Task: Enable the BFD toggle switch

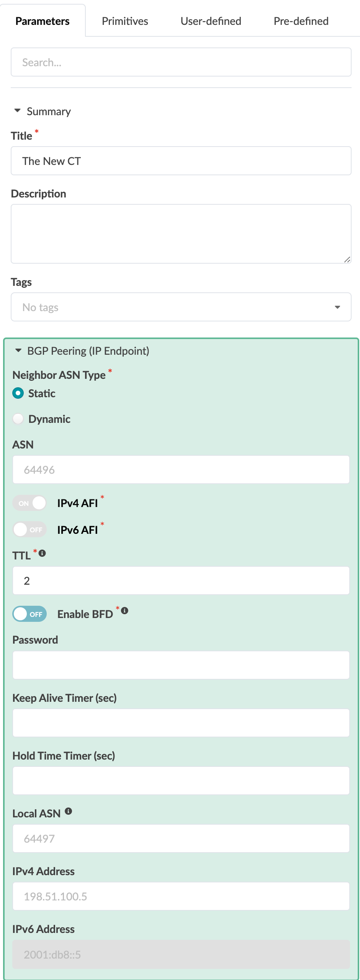Action: (x=30, y=614)
